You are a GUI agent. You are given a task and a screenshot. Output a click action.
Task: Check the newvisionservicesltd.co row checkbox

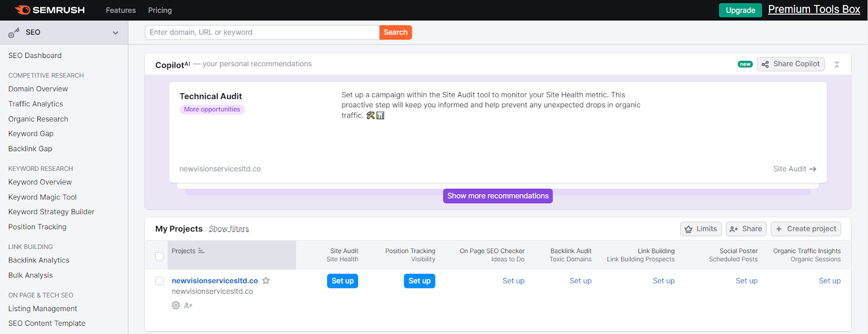coord(159,281)
